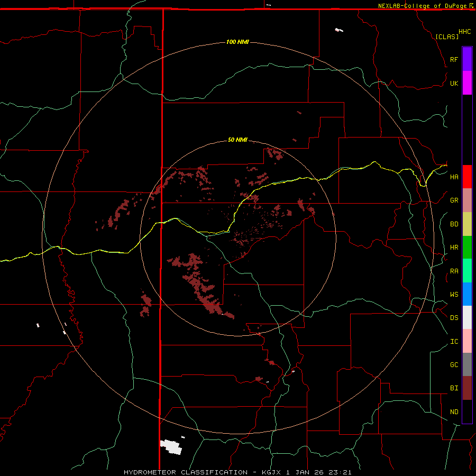
Task: Click the ND legend label
Action: click(x=454, y=412)
